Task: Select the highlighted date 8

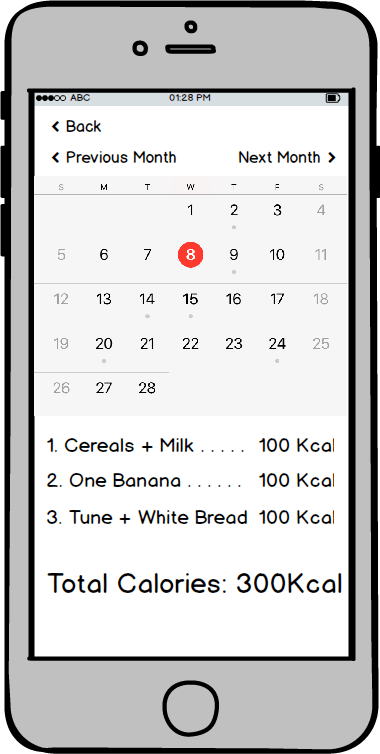Action: click(x=190, y=254)
